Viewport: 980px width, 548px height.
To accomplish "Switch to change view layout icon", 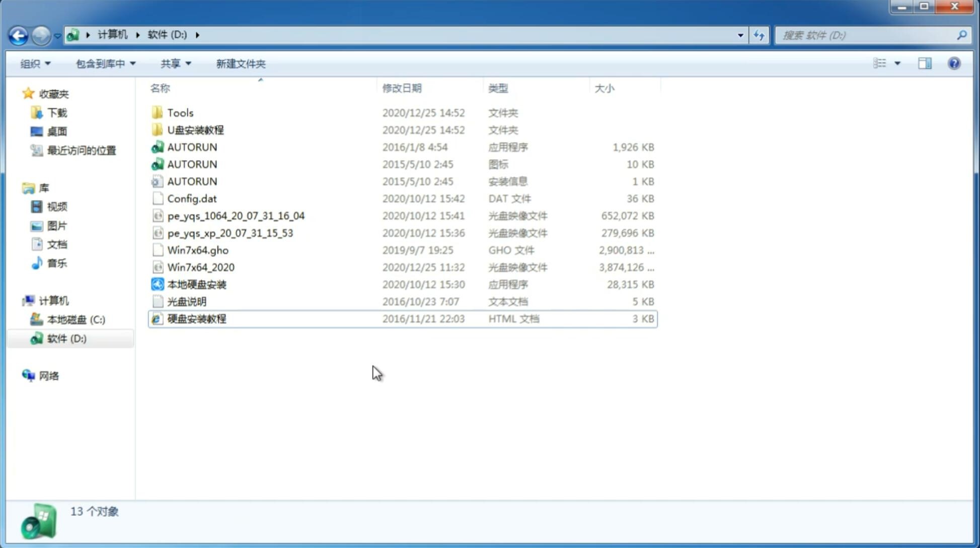I will (x=885, y=62).
